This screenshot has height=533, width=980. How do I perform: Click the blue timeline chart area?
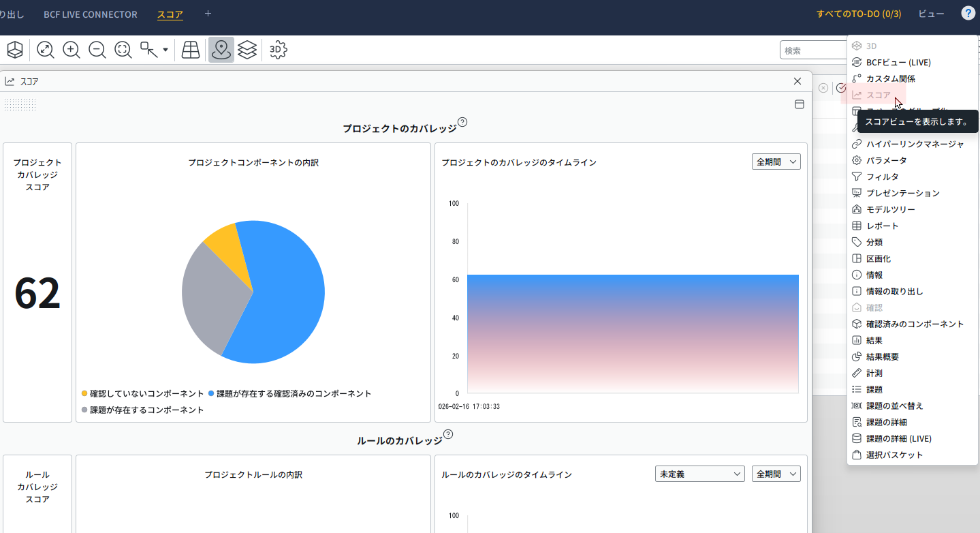click(633, 334)
